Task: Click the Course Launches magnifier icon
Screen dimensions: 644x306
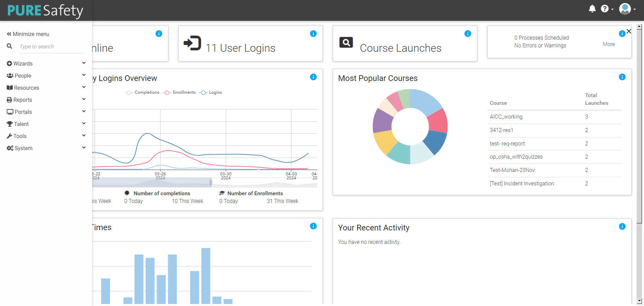Action: pos(346,43)
